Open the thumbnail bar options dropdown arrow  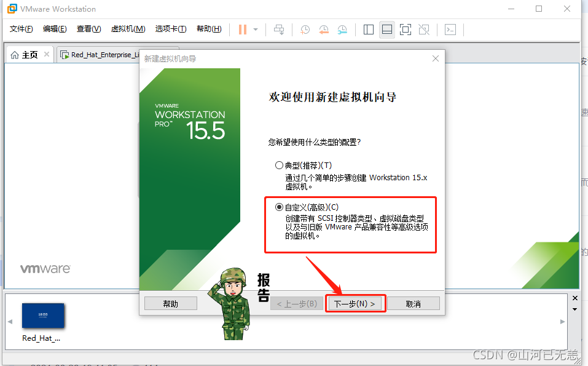pyautogui.click(x=575, y=309)
